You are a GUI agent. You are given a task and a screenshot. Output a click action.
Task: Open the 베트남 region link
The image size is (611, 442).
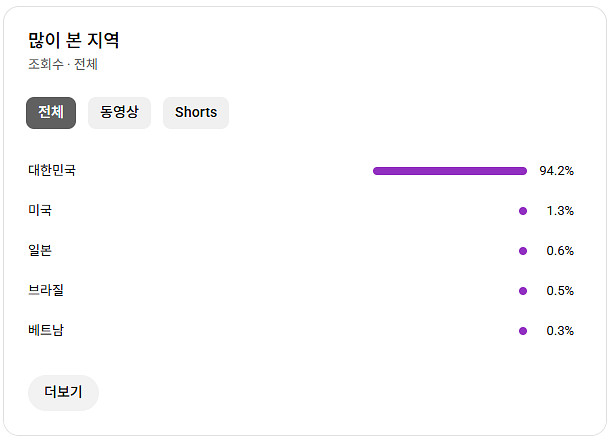[46, 331]
